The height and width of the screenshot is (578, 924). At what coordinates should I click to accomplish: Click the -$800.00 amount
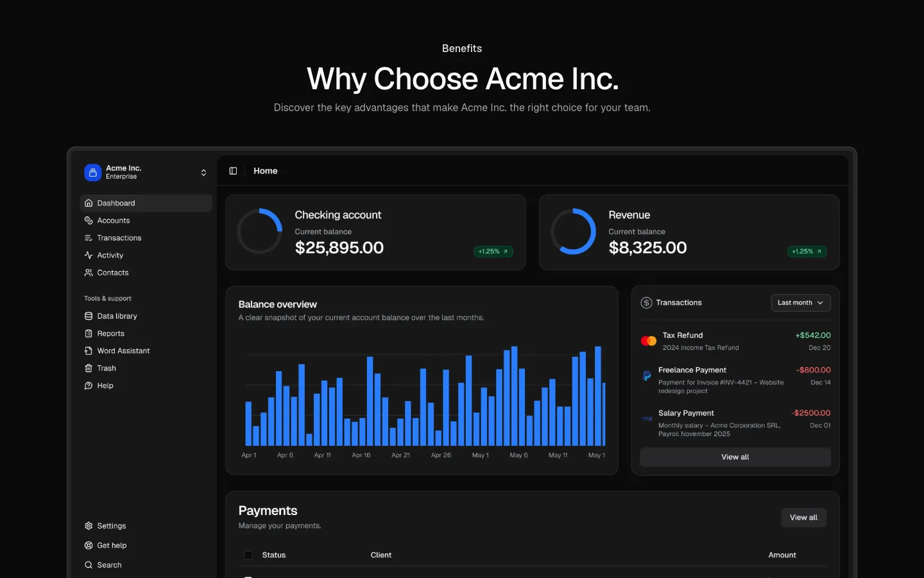tap(814, 370)
